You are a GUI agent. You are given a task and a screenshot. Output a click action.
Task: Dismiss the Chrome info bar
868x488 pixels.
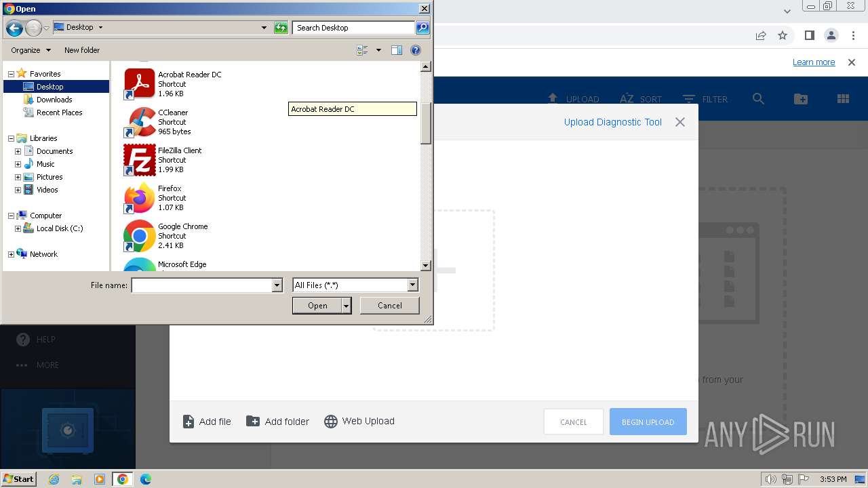852,62
